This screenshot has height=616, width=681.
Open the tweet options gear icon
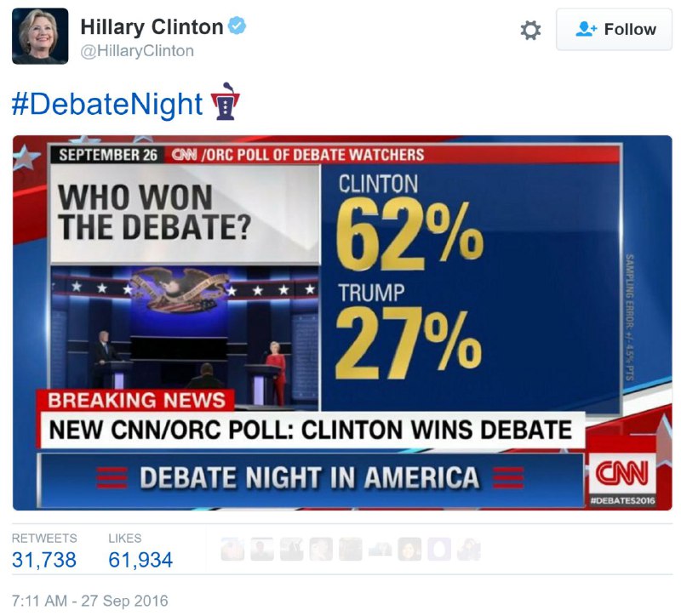coord(529,30)
